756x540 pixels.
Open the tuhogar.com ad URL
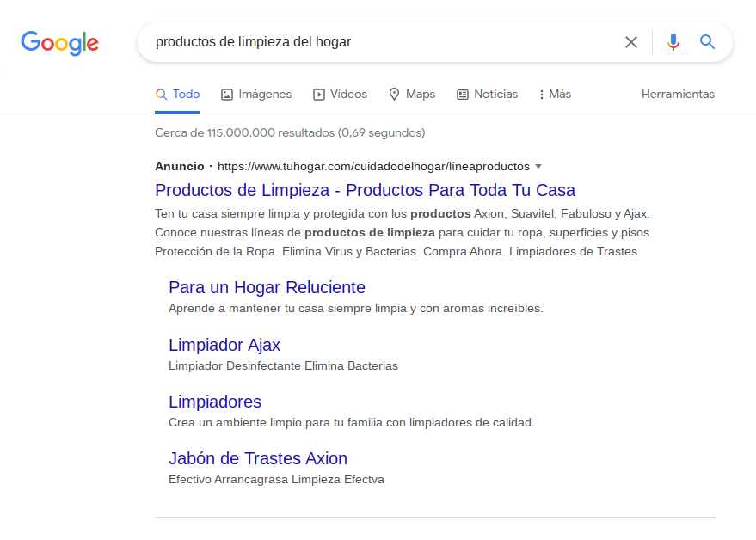coord(373,166)
